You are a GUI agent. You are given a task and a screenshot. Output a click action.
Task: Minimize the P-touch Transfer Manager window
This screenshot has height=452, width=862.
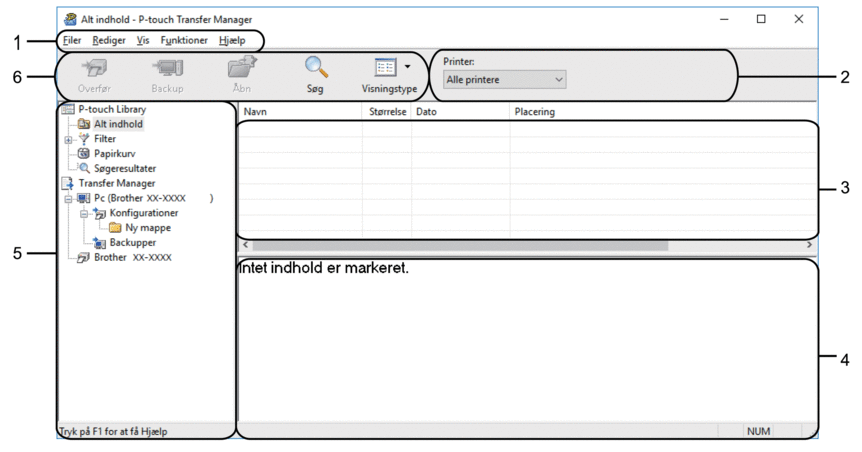(724, 19)
